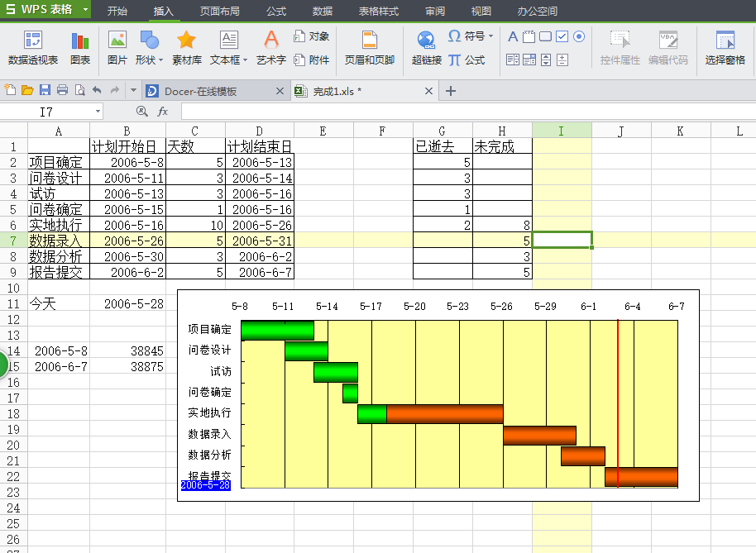Insert a hyperlink (超链接)
The image size is (756, 553).
pyautogui.click(x=427, y=48)
